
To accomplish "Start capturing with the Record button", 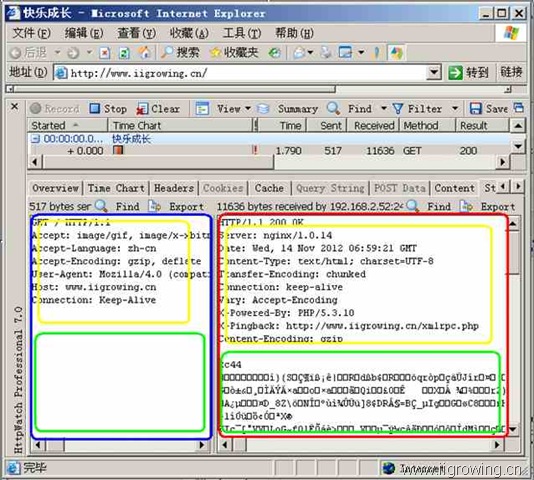I will (x=54, y=109).
